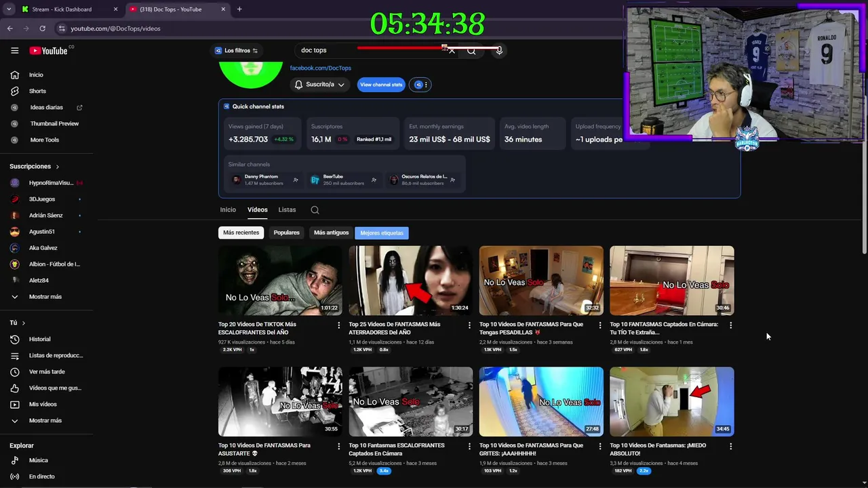Select Populares filter chip
The height and width of the screenshot is (488, 868).
click(286, 232)
